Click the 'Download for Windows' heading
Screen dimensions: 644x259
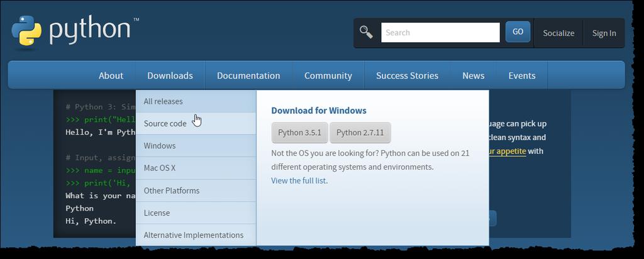point(319,111)
